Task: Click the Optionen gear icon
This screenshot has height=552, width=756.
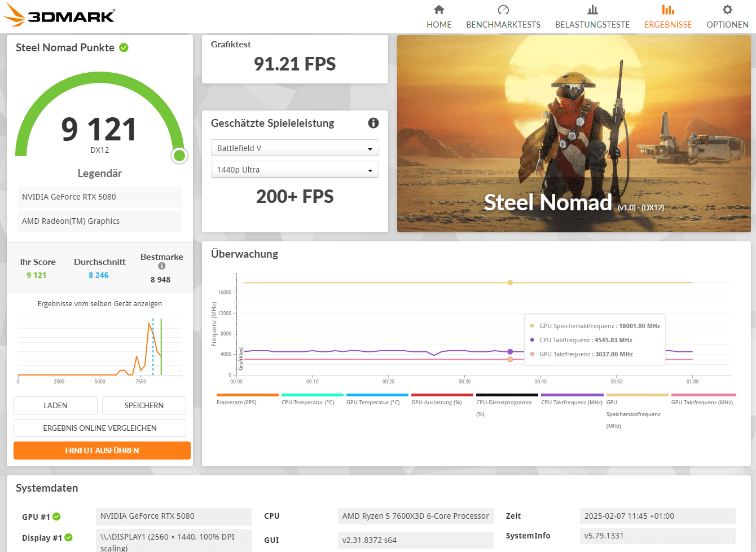Action: (x=727, y=10)
